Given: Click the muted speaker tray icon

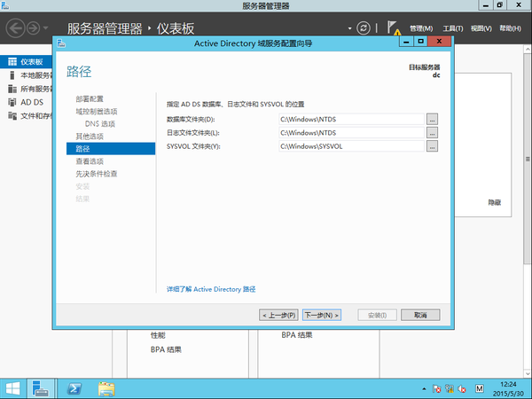Looking at the screenshot, I should pos(462,389).
